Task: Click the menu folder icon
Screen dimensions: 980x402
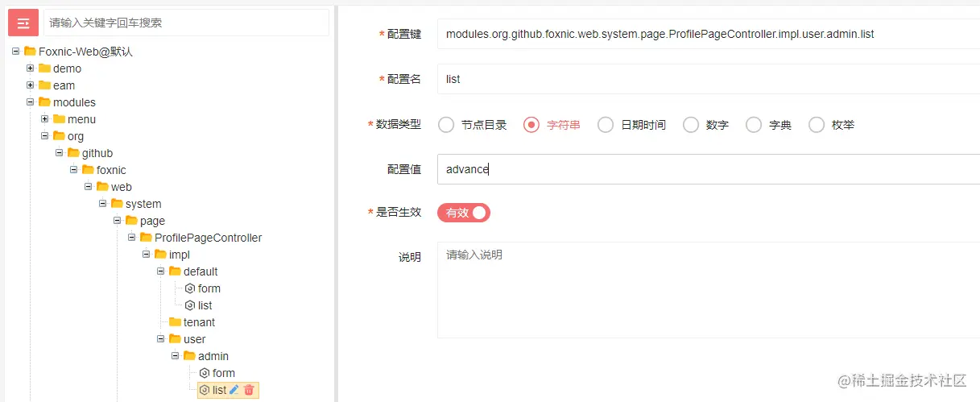Action: 59,119
